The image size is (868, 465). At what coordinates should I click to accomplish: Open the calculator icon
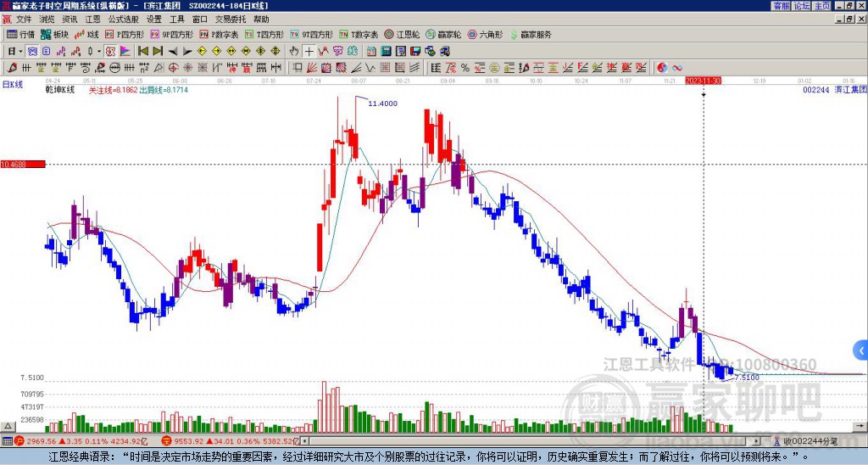[x=387, y=52]
